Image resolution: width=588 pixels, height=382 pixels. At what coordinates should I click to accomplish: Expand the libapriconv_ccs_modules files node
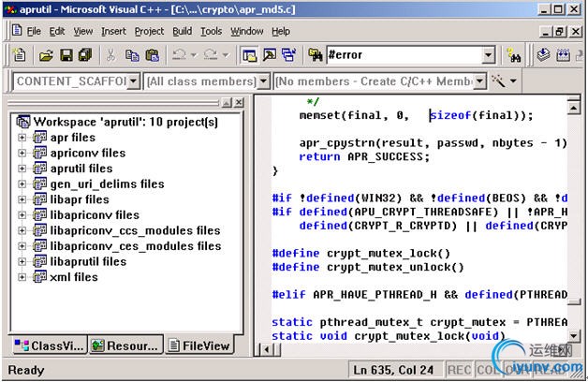click(x=22, y=230)
